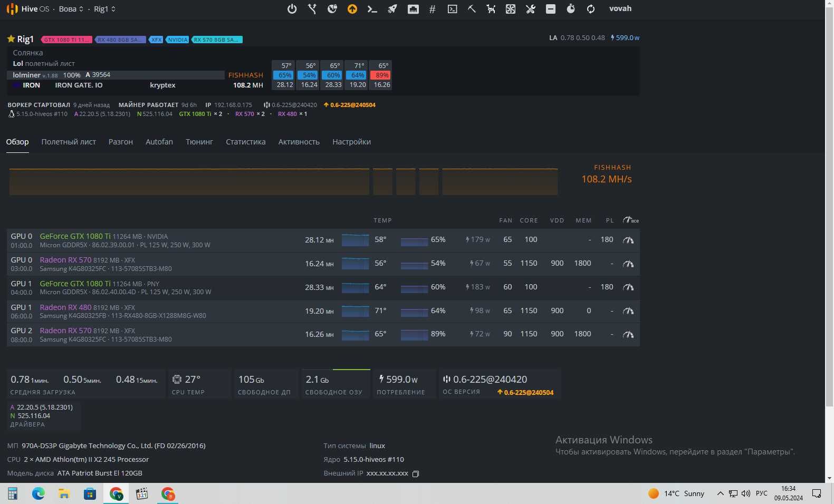Click the XFX blue tag
This screenshot has height=504, width=834.
(156, 40)
